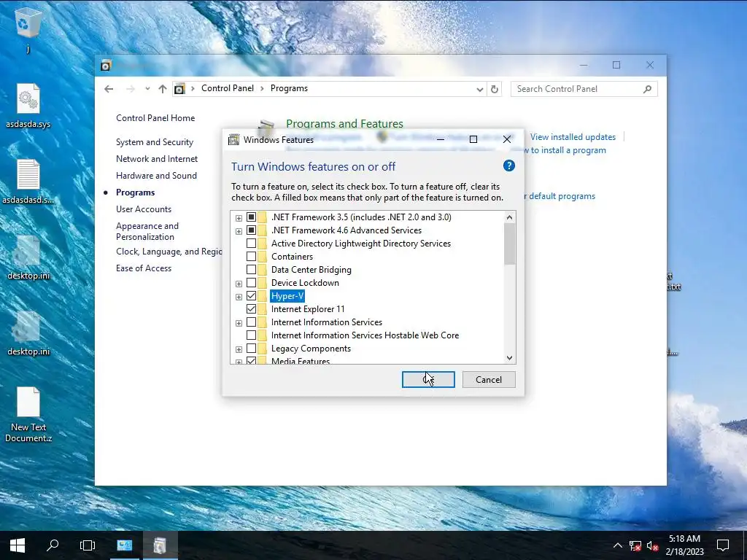Click Cancel in Windows Features

pos(489,379)
